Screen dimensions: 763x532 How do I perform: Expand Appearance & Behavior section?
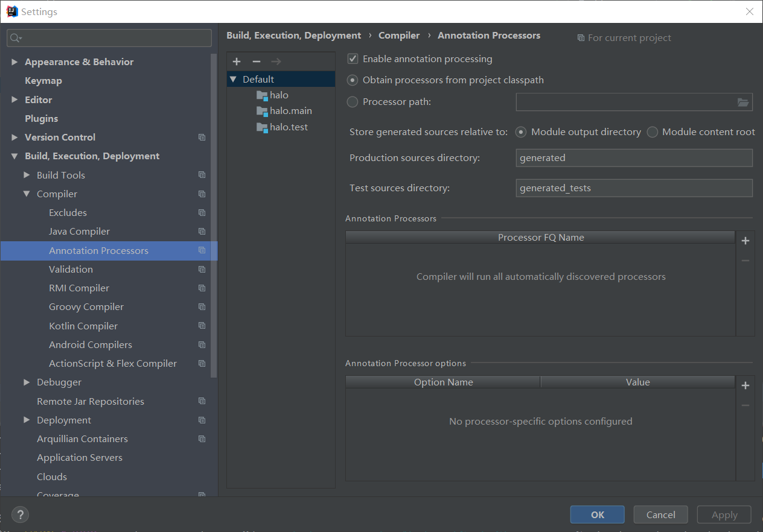(x=14, y=62)
